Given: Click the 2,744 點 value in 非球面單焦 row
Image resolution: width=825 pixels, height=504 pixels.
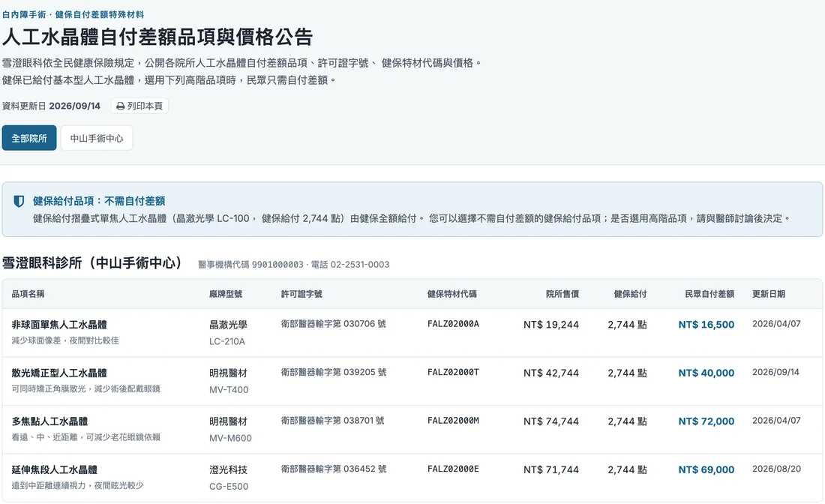Looking at the screenshot, I should pos(627,325).
